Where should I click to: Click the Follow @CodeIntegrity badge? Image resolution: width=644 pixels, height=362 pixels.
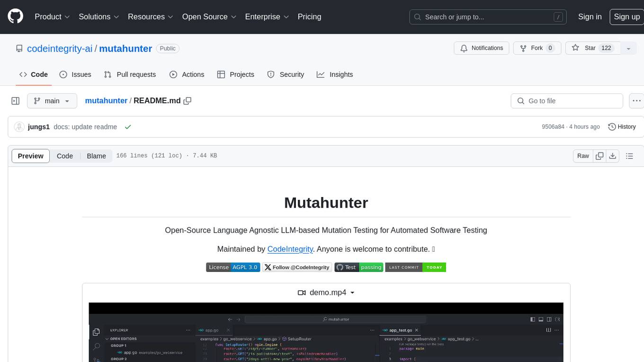(297, 267)
